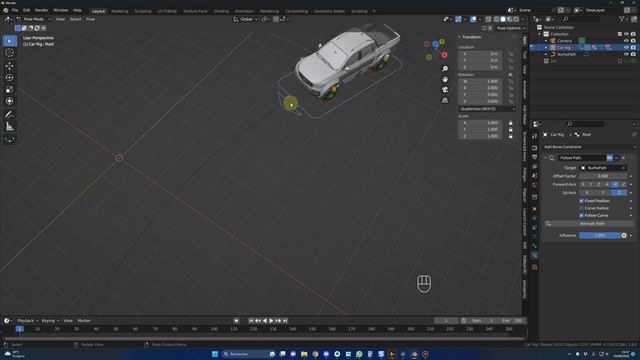
Task: Enable the Curve Radius checkbox
Action: click(x=582, y=208)
